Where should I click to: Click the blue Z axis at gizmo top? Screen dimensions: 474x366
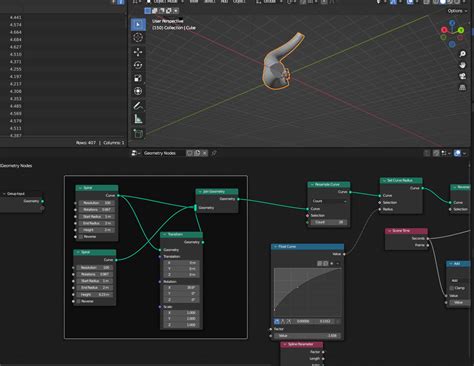[x=452, y=23]
